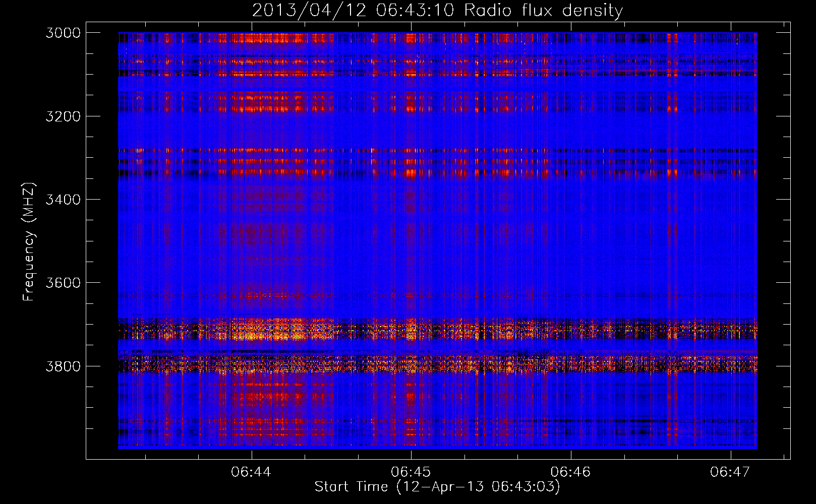The image size is (816, 504).
Task: Click the 06:45 time tick label
Action: 411,472
